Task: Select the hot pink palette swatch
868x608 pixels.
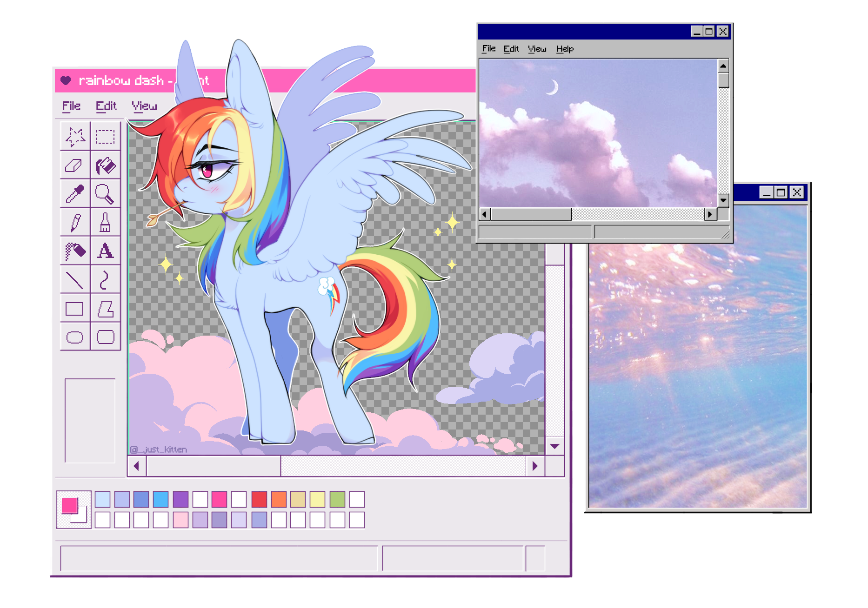Action: point(219,499)
